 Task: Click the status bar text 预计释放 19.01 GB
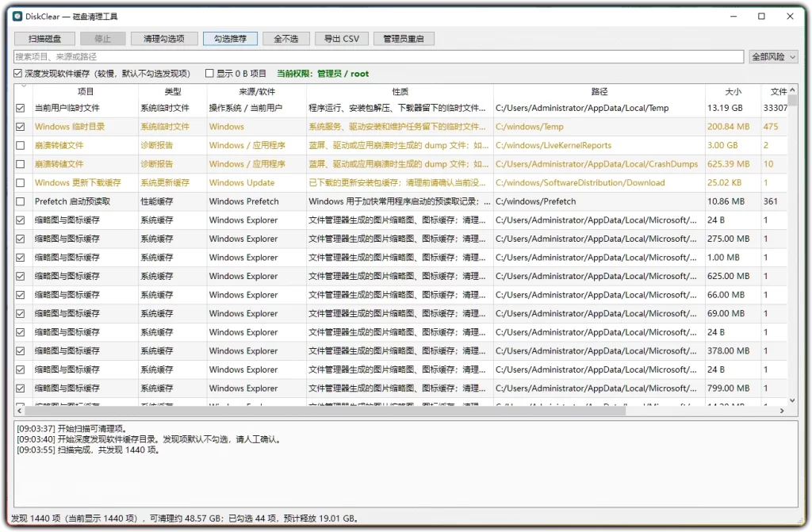click(x=320, y=519)
